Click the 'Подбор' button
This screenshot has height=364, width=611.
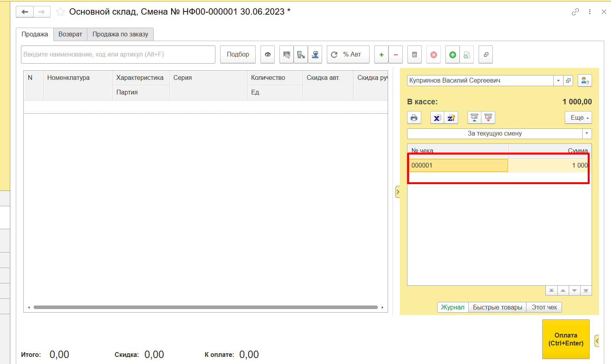tap(238, 55)
